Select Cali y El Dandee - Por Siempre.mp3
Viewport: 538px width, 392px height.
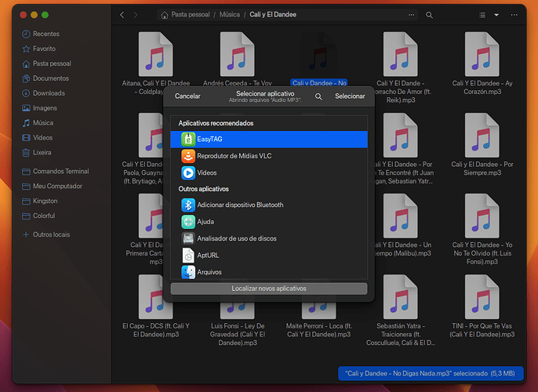482,145
